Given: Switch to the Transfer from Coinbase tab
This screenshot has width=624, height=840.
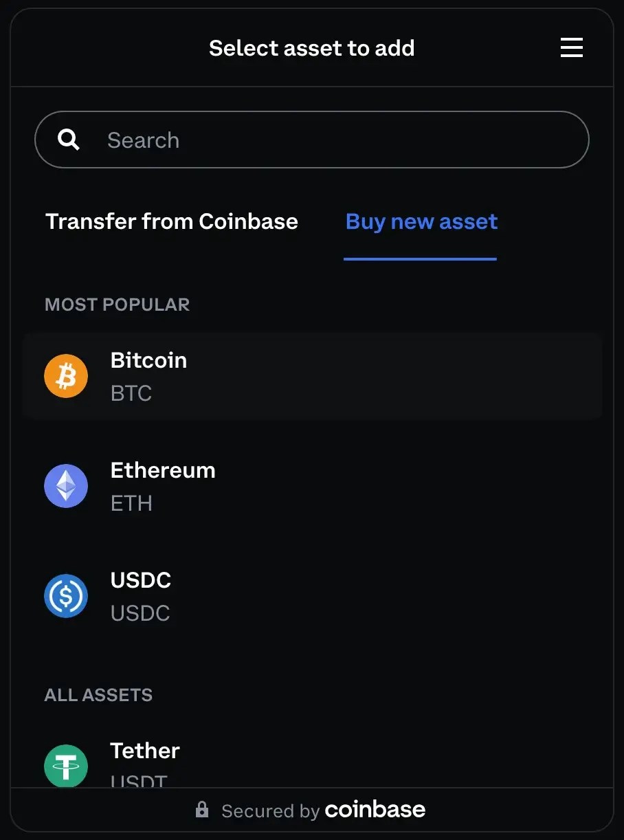Looking at the screenshot, I should tap(171, 221).
